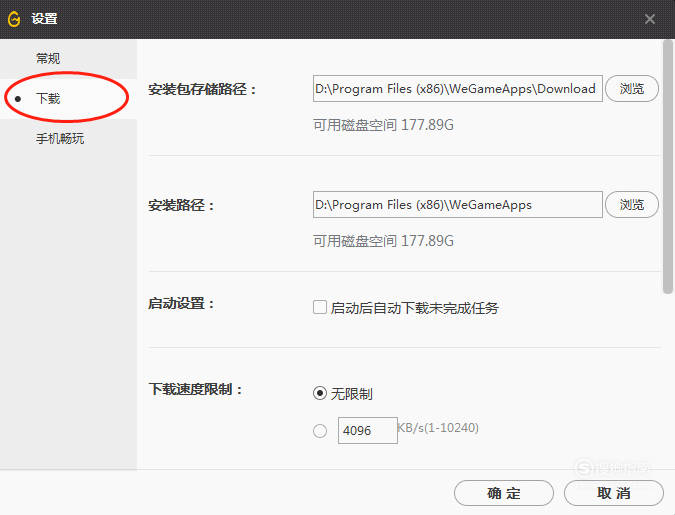Close the 设置 settings dialog
The width and height of the screenshot is (675, 515).
click(650, 19)
